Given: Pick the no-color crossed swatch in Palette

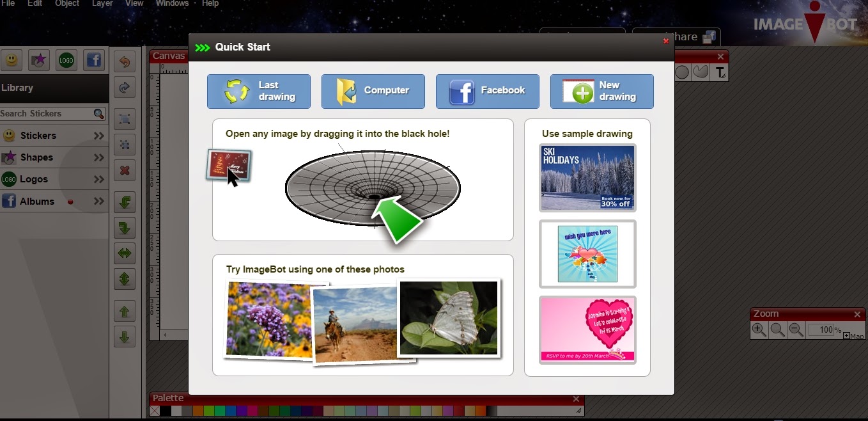Looking at the screenshot, I should [155, 411].
